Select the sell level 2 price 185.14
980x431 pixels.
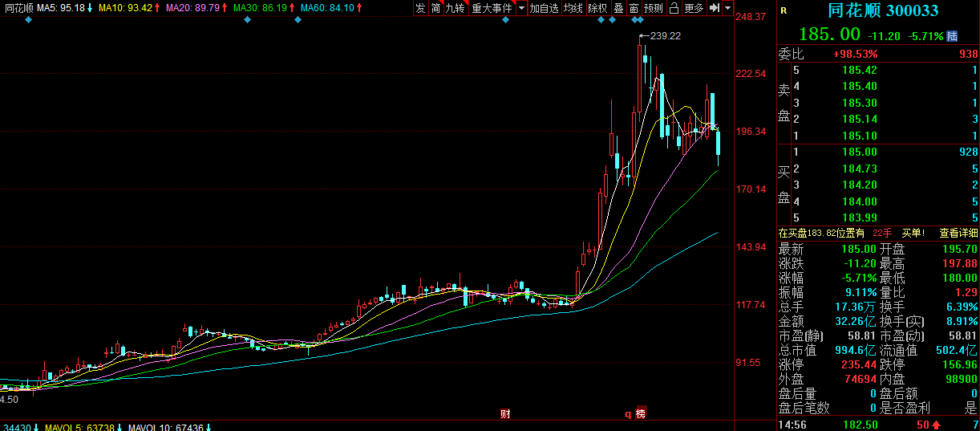click(859, 119)
